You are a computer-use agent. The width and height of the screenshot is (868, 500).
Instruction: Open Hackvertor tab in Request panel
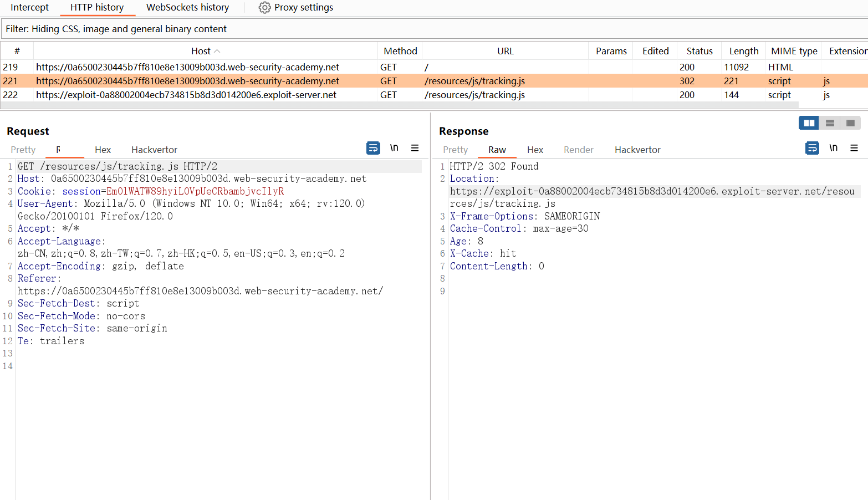[154, 150]
